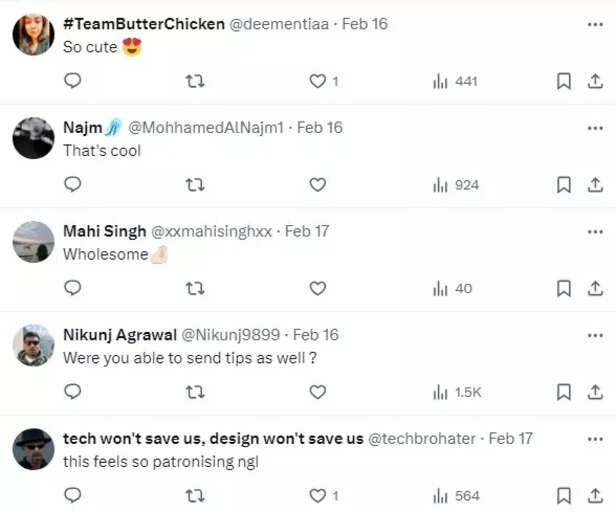The height and width of the screenshot is (512, 616).
Task: Share Mahi Singh's tweet
Action: click(595, 288)
